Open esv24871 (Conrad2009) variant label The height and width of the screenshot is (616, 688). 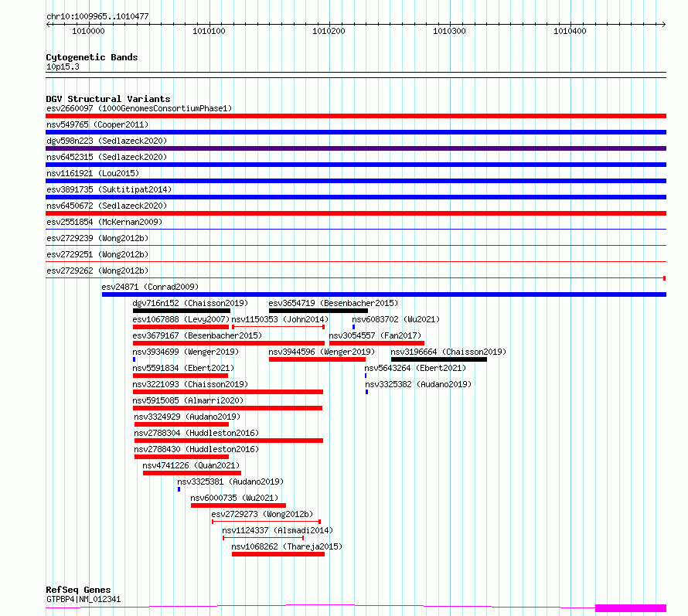tap(150, 287)
